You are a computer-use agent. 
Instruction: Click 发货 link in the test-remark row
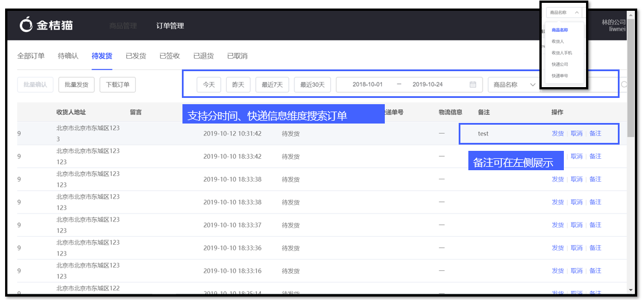coord(558,133)
